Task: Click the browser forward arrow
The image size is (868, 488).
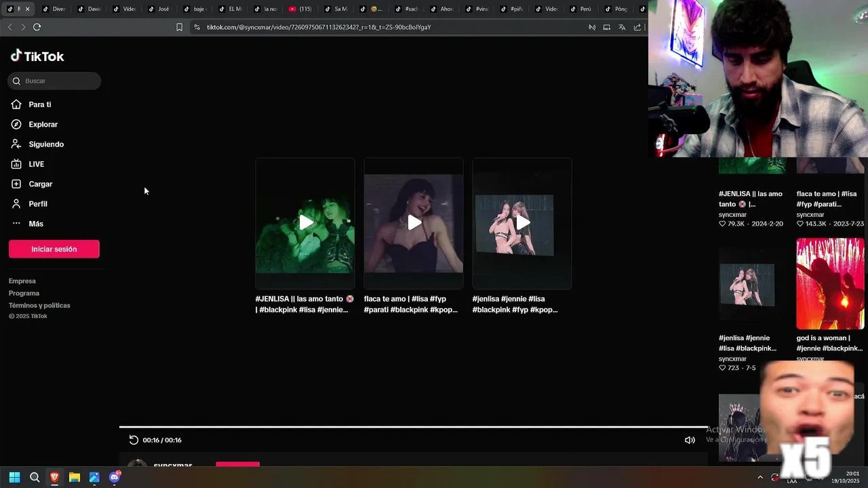Action: (23, 27)
